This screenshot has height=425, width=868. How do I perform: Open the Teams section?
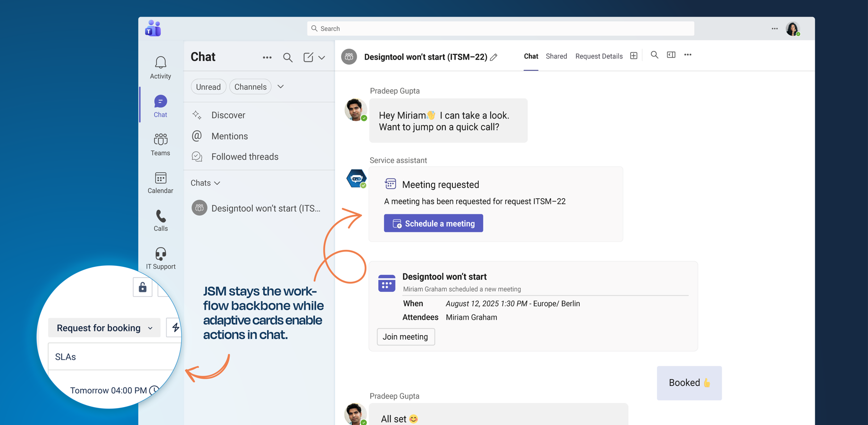160,143
